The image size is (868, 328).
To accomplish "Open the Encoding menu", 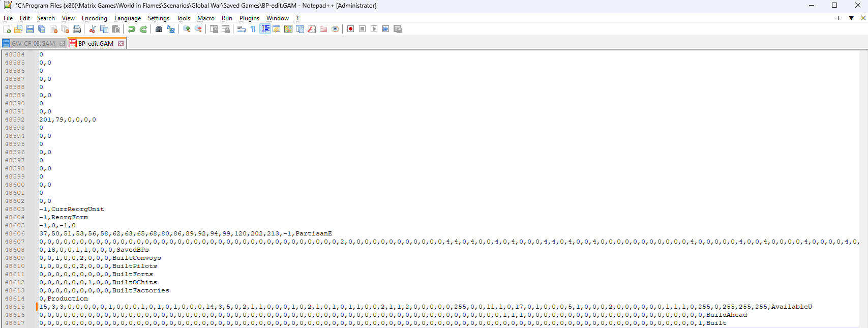I will (95, 18).
